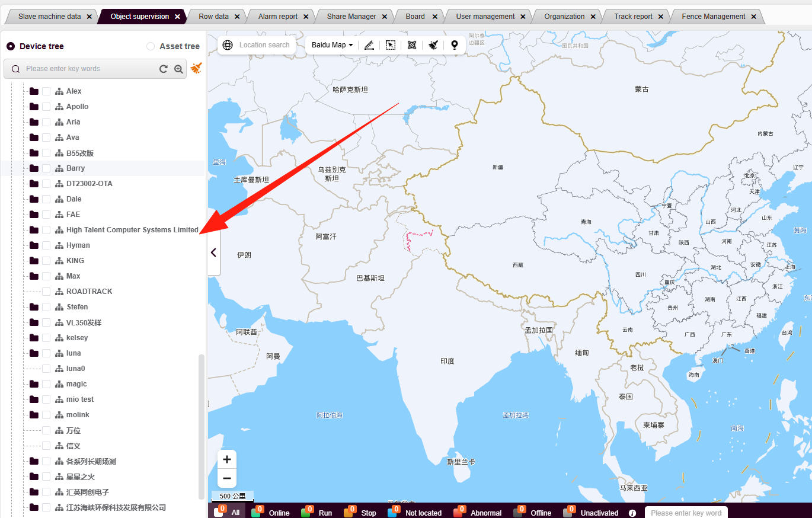The width and height of the screenshot is (812, 518).
Task: Click the info icon in status bar
Action: [632, 513]
